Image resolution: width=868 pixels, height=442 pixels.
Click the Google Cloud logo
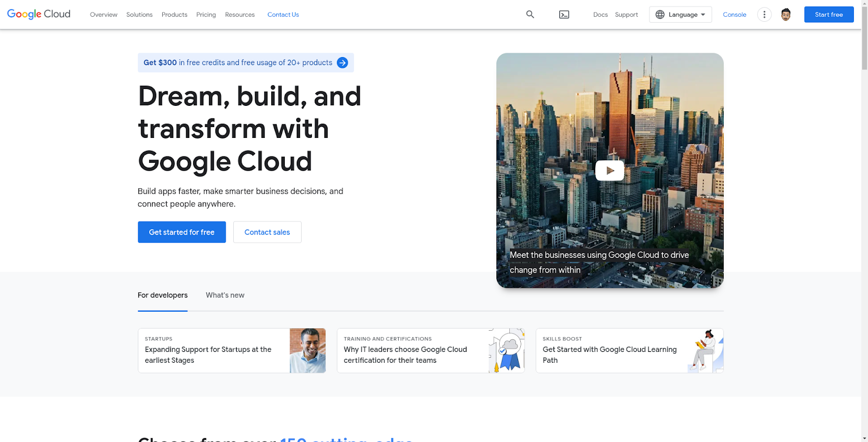point(39,14)
